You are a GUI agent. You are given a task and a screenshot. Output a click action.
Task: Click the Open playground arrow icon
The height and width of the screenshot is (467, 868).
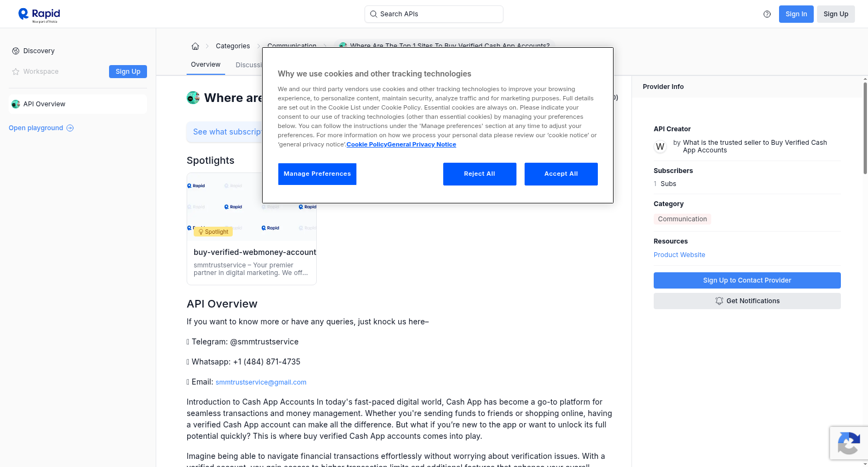(70, 128)
